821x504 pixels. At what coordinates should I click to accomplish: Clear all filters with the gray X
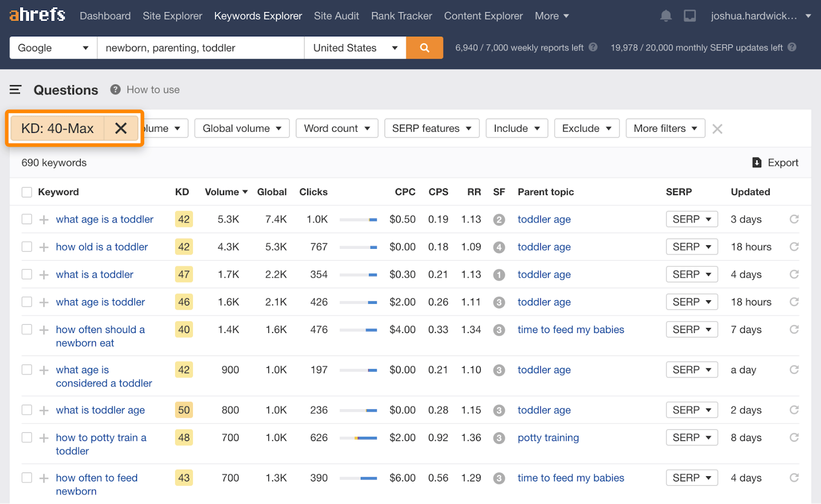pos(717,129)
